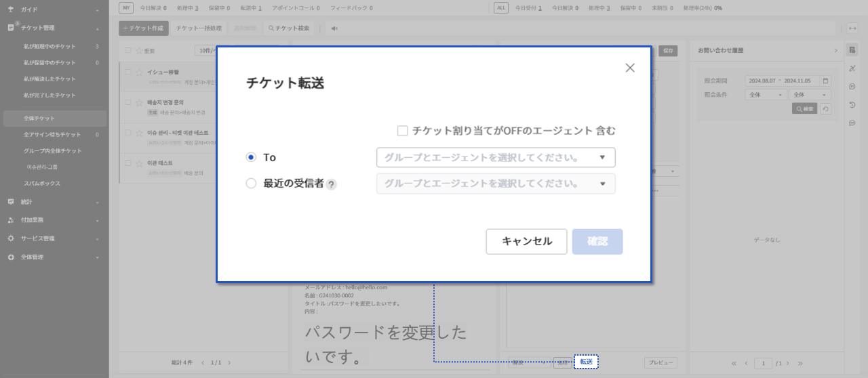Click the magic wand icon in right sidebar
The height and width of the screenshot is (378, 868).
click(852, 68)
